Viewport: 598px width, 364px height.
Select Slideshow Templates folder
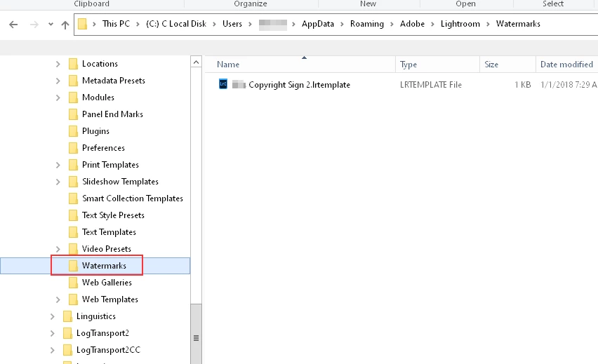tap(120, 182)
